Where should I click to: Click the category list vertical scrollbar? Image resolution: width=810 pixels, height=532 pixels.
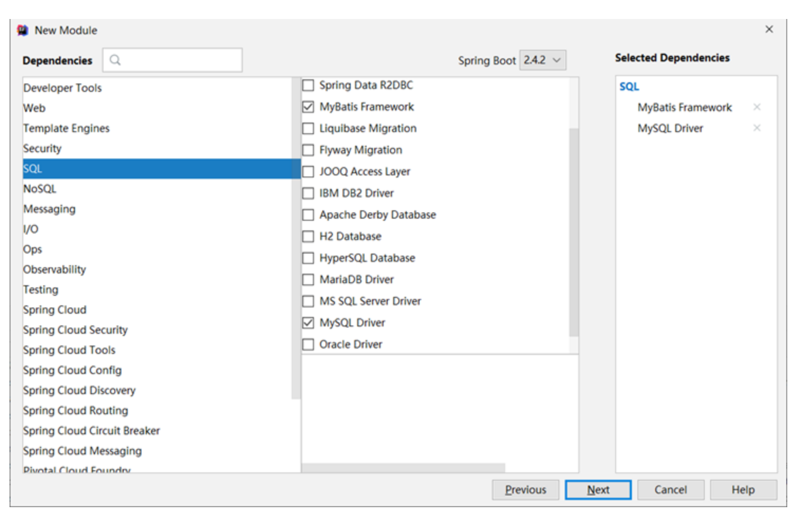click(296, 238)
